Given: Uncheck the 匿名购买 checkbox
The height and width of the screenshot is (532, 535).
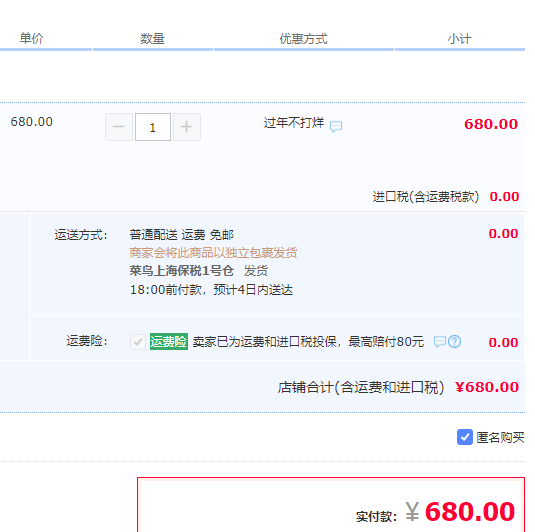Looking at the screenshot, I should pos(465,437).
